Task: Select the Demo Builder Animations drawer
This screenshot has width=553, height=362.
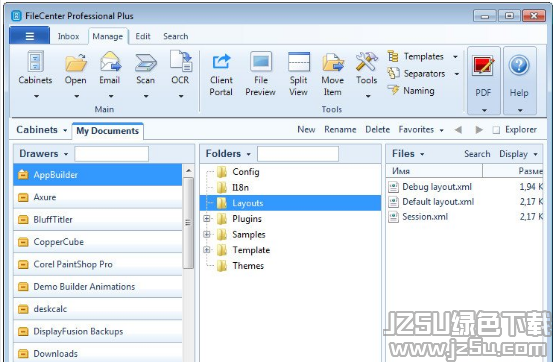Action: tap(98, 286)
